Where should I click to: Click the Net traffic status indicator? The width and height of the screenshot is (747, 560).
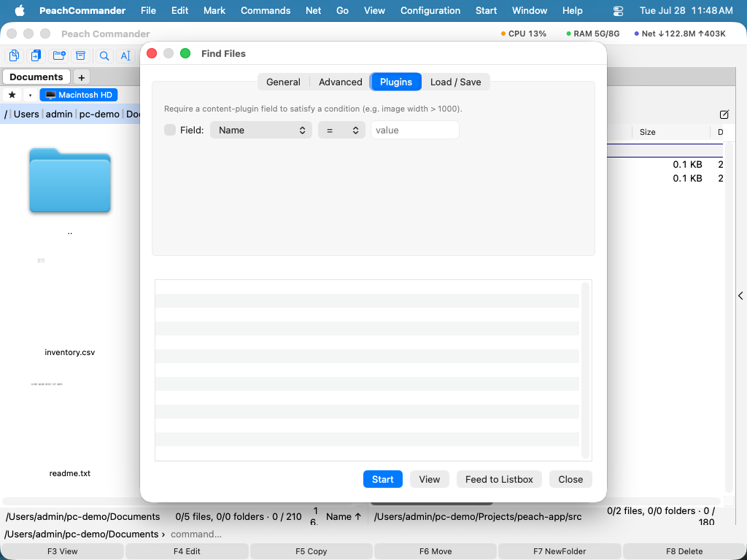click(x=680, y=34)
